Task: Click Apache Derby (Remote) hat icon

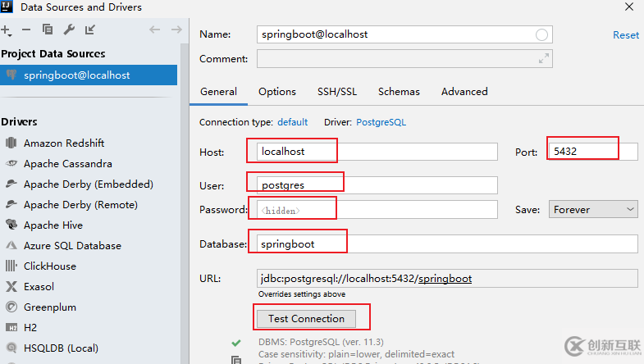Action: [11, 204]
